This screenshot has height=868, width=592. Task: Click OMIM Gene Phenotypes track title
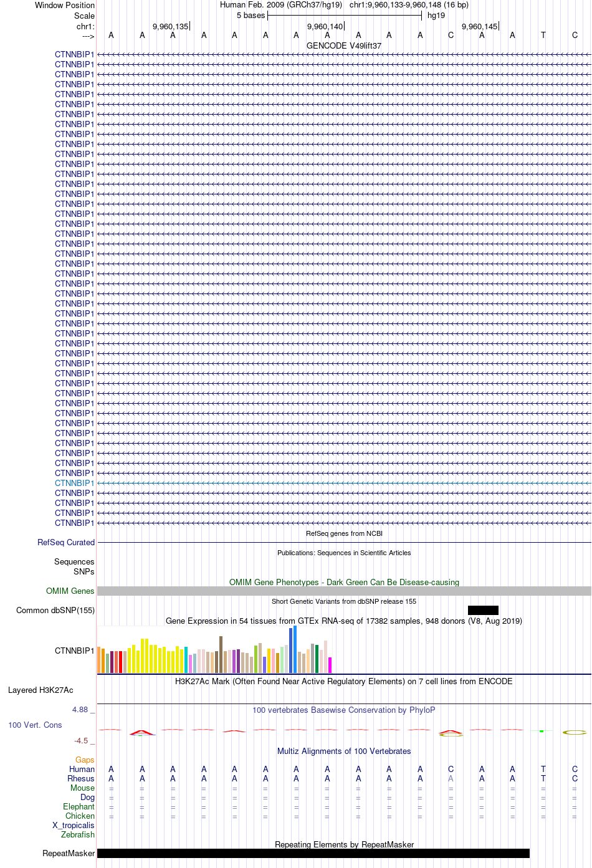[x=344, y=582]
